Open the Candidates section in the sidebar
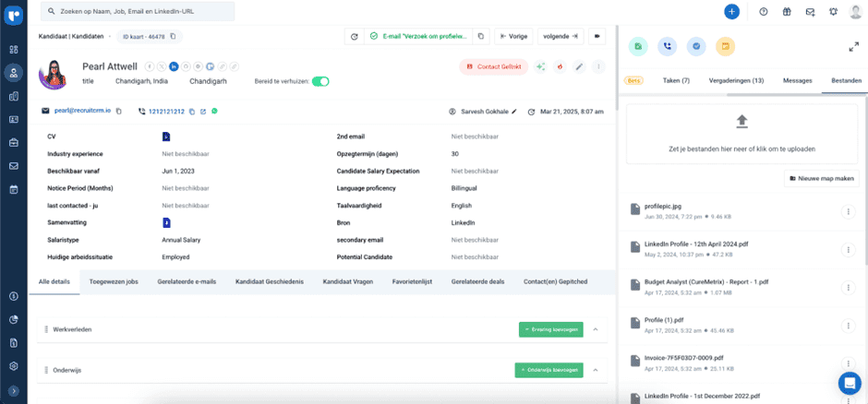 pos(14,73)
